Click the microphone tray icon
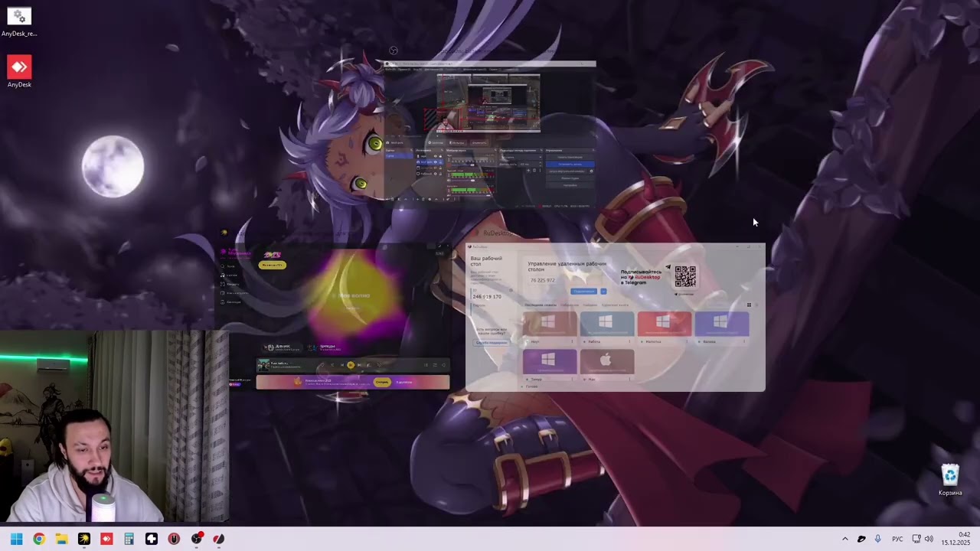Viewport: 980px width, 551px height. (878, 539)
